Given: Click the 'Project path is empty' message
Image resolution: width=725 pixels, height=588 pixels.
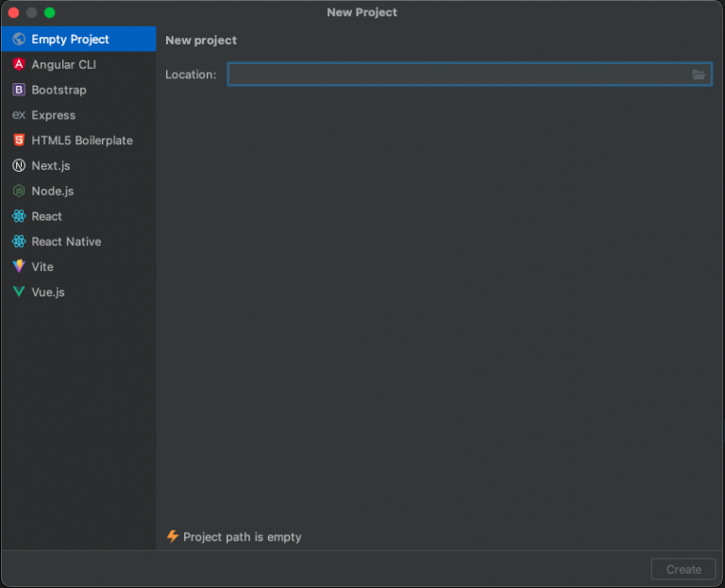Looking at the screenshot, I should (x=243, y=537).
